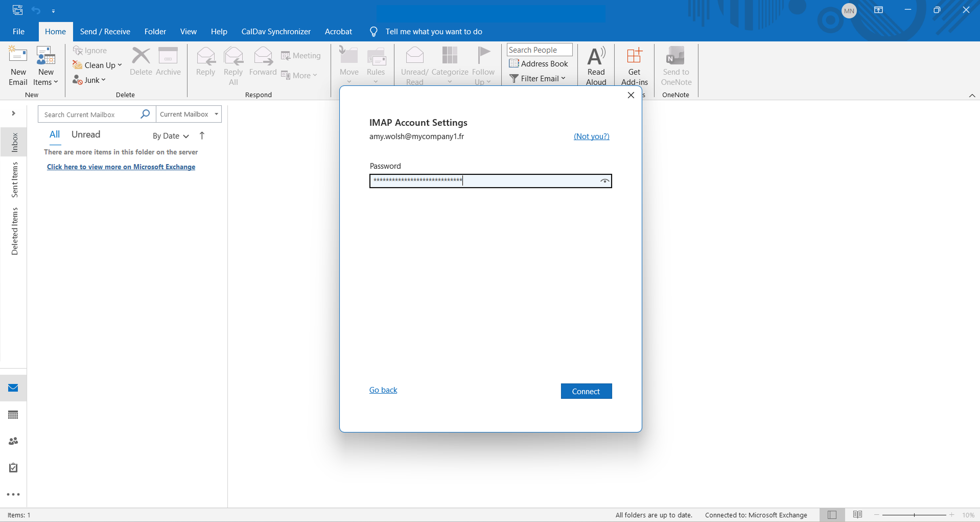Click the New Email icon

coord(18,55)
